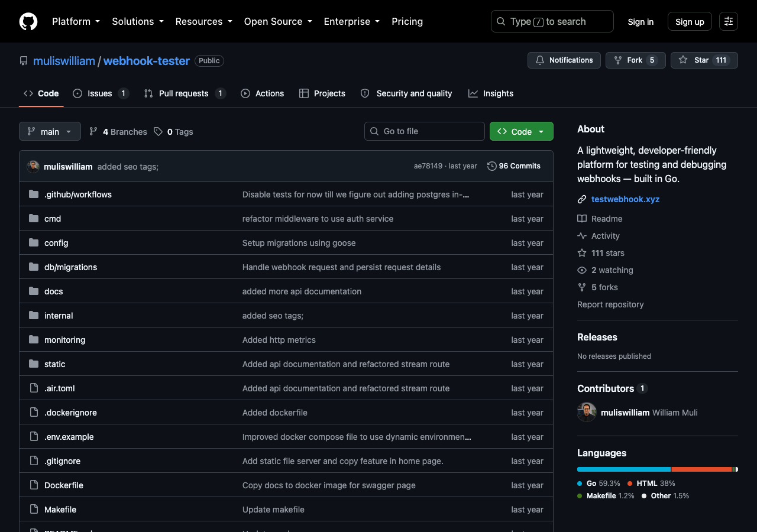Click the fork icon beside 5 forks
Image resolution: width=757 pixels, height=532 pixels.
(x=582, y=287)
